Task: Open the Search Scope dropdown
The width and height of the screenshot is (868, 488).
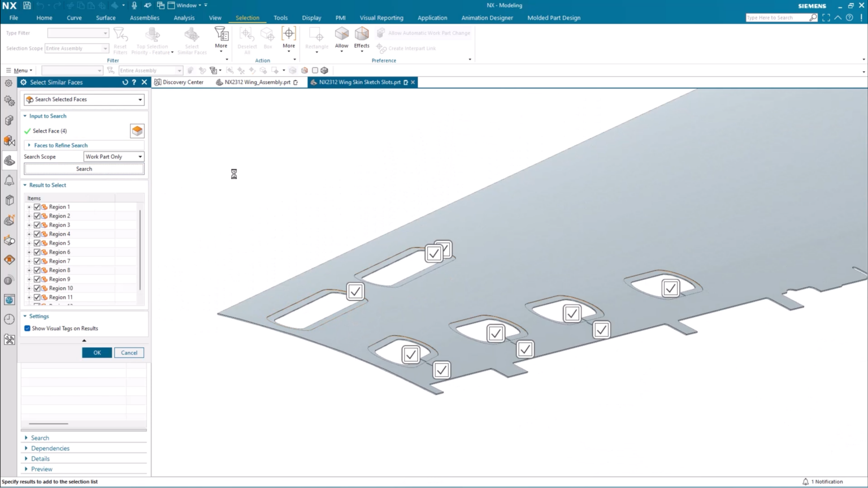Action: coord(114,157)
